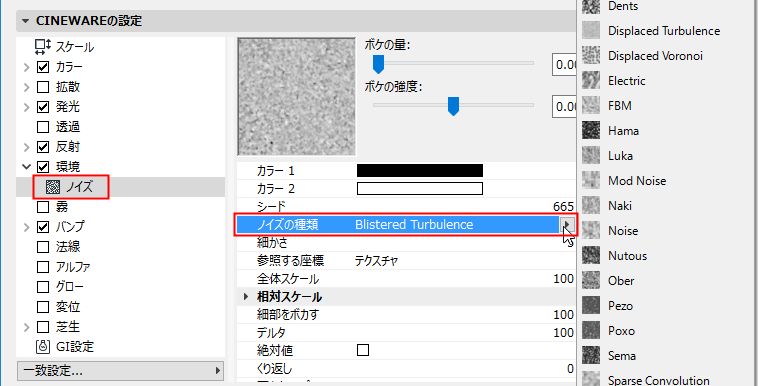Open the カラー 1 black swatch
This screenshot has height=386, width=758.
click(x=420, y=170)
